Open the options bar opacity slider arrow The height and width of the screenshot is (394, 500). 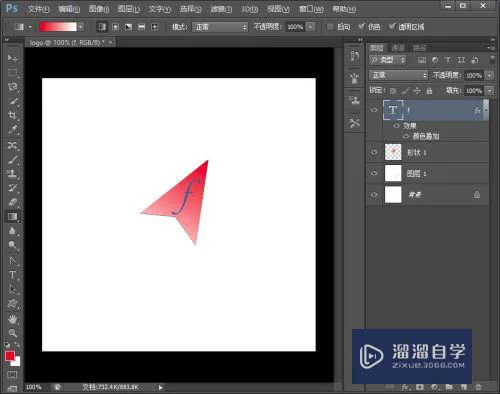[x=311, y=27]
